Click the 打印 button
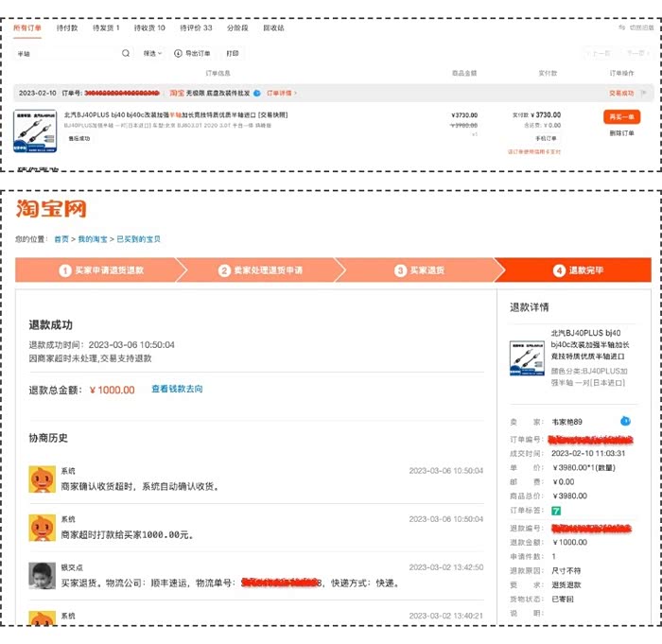Screen dimensions: 662x644 tap(233, 53)
